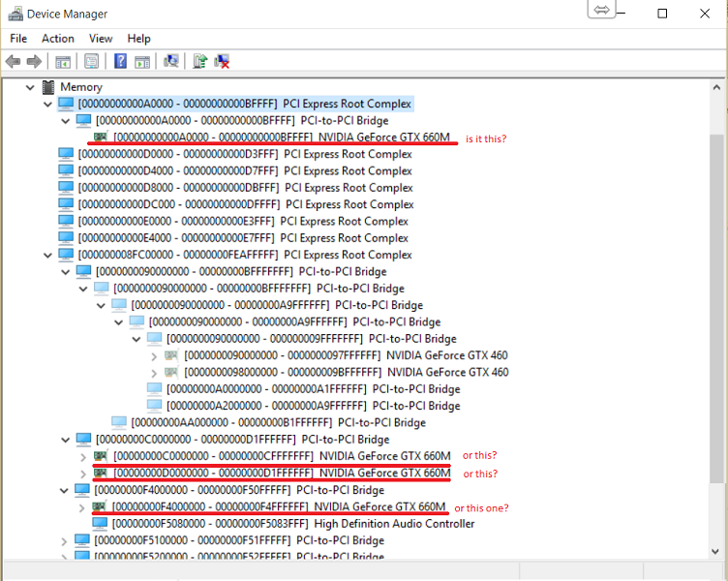The image size is (728, 581).
Task: Collapse the C0000000-D1FFFFFF PCI-to-PCI Bridge
Action: click(66, 440)
